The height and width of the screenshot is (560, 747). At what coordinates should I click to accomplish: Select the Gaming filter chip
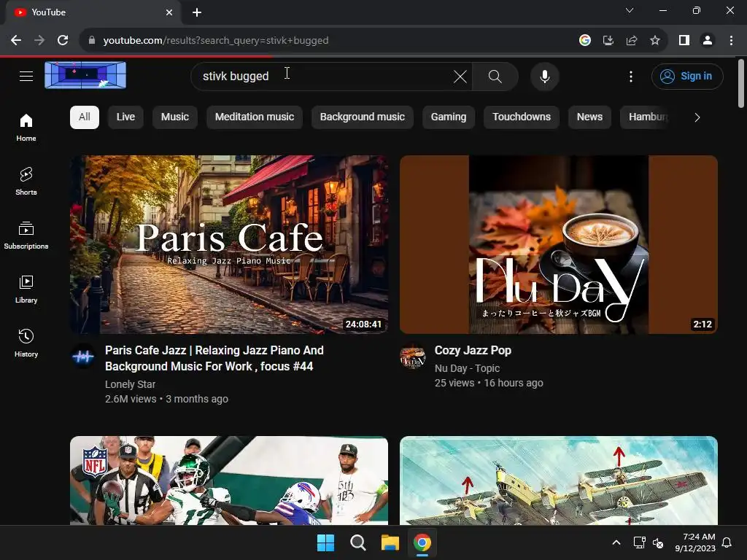449,117
